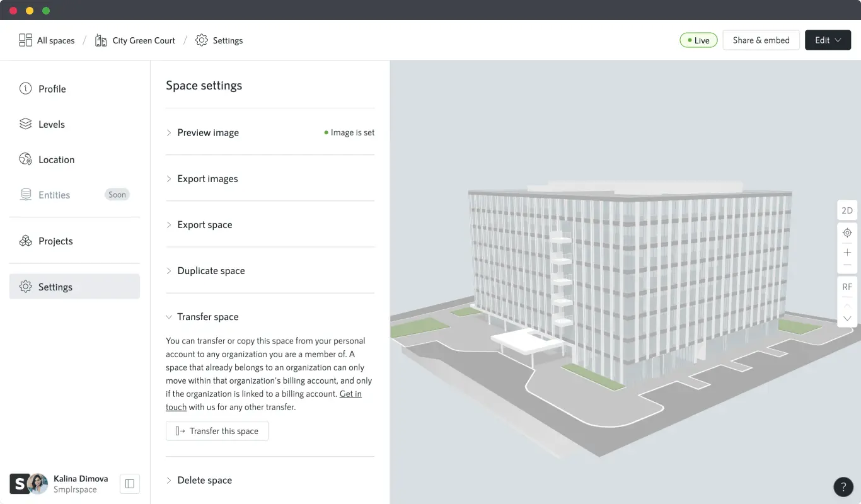Click the sidebar Settings gear icon
Image resolution: width=861 pixels, height=504 pixels.
[25, 287]
